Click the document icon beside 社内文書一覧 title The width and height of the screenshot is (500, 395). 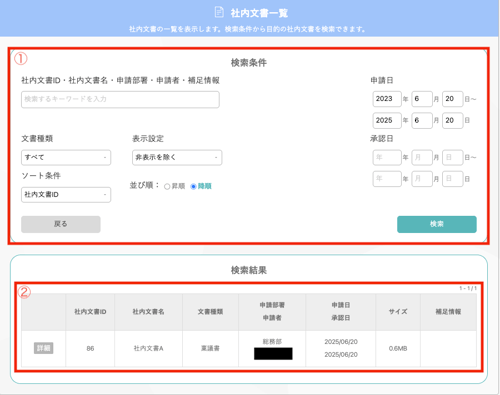[219, 12]
